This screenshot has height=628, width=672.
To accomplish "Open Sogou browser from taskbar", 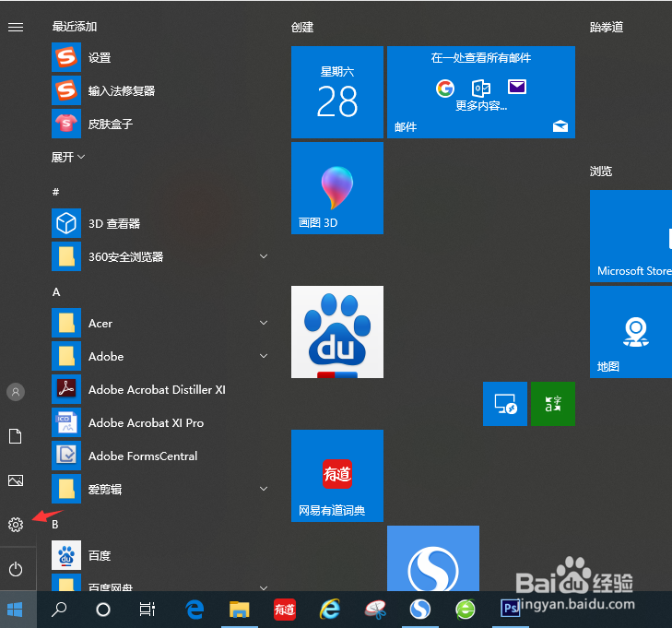I will (420, 610).
